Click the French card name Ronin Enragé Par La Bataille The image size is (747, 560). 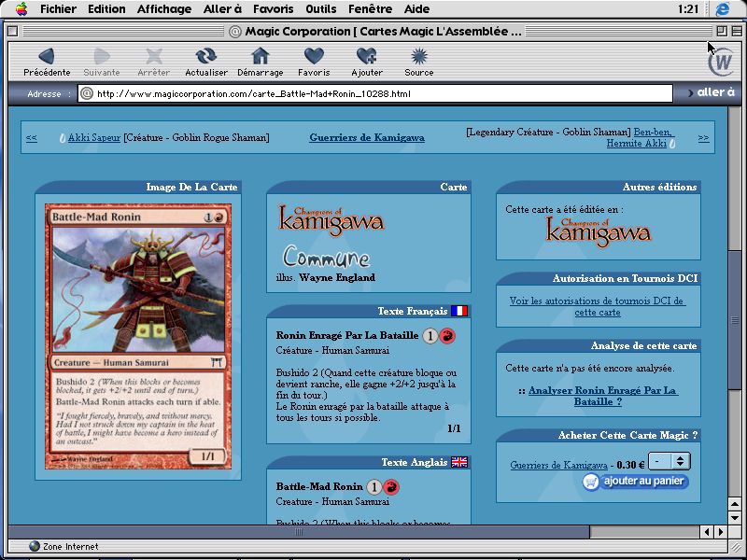pyautogui.click(x=347, y=335)
